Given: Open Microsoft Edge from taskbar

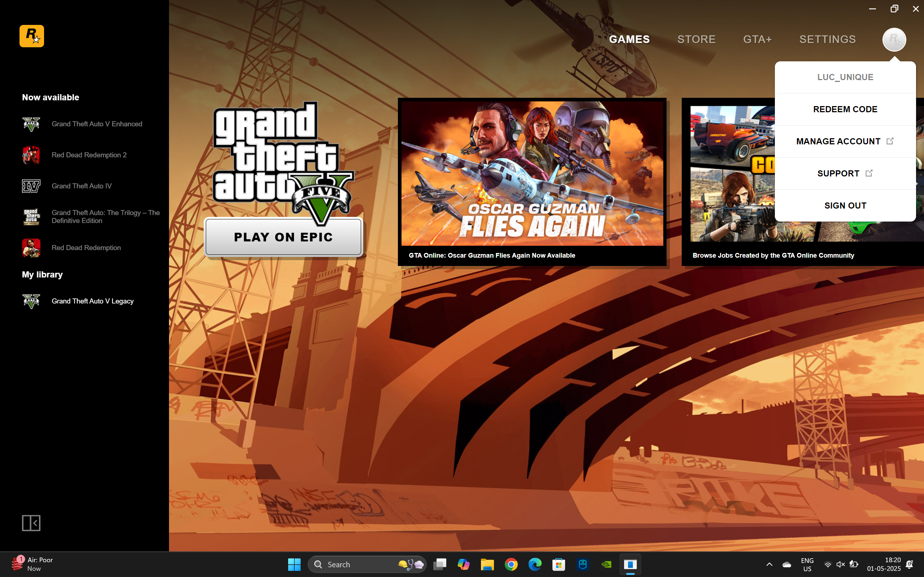Looking at the screenshot, I should point(535,564).
